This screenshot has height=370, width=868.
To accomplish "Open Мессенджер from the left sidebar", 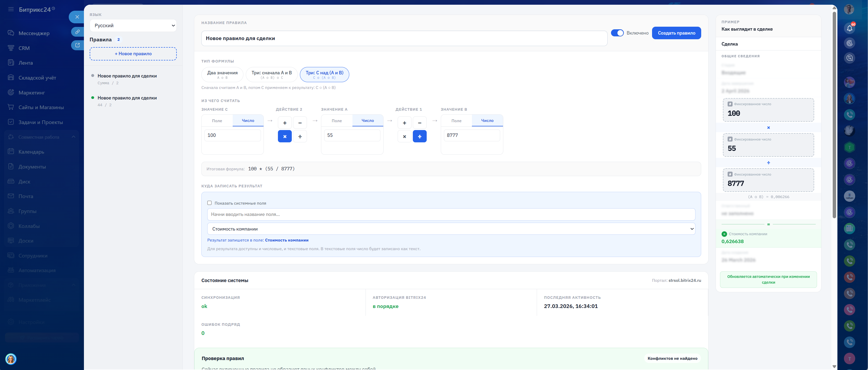I will coord(34,33).
